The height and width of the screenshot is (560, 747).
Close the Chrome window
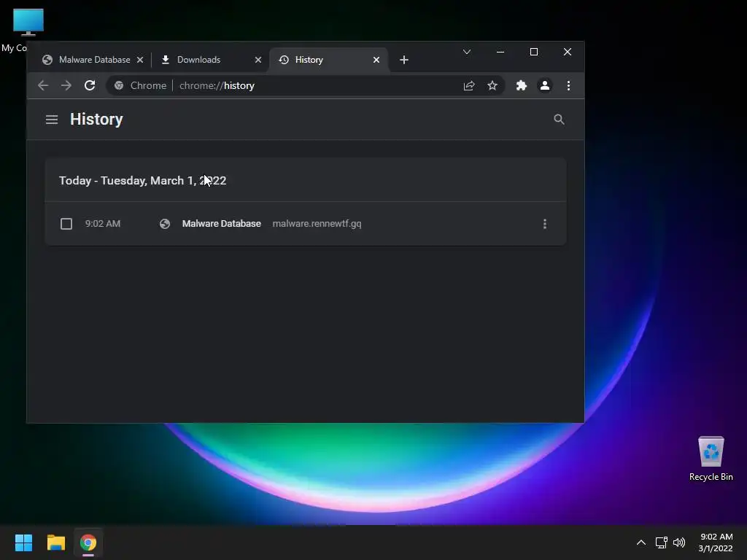click(x=568, y=52)
